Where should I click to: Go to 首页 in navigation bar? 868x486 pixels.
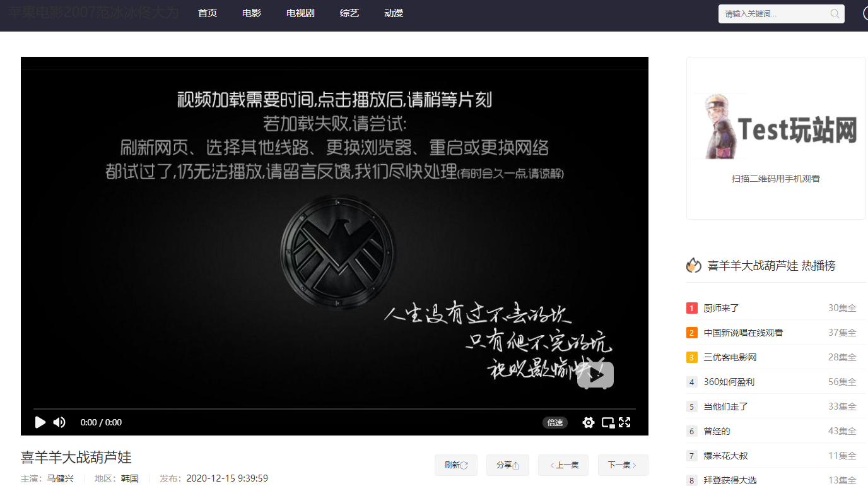tap(208, 13)
